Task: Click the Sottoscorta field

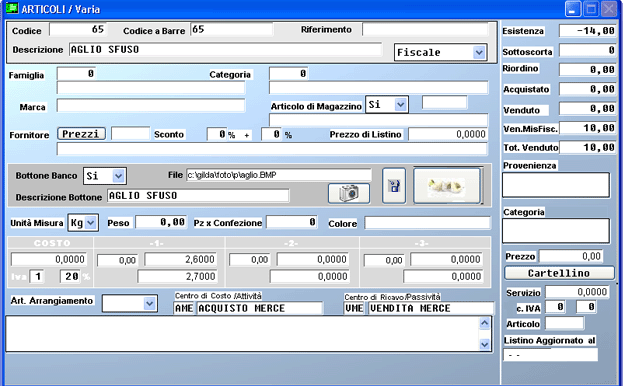Action: click(x=587, y=50)
